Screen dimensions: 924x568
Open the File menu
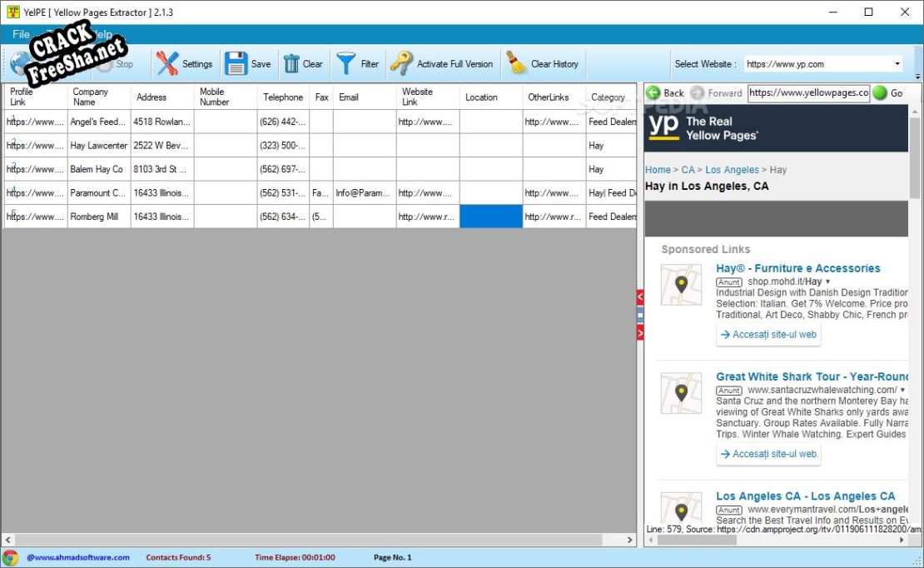pyautogui.click(x=21, y=35)
